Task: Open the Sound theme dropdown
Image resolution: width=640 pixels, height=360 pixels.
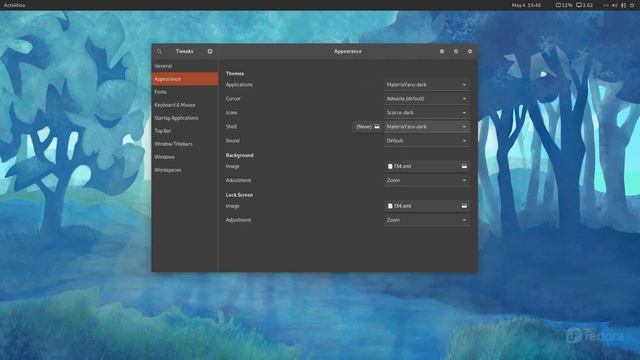Action: click(x=427, y=140)
